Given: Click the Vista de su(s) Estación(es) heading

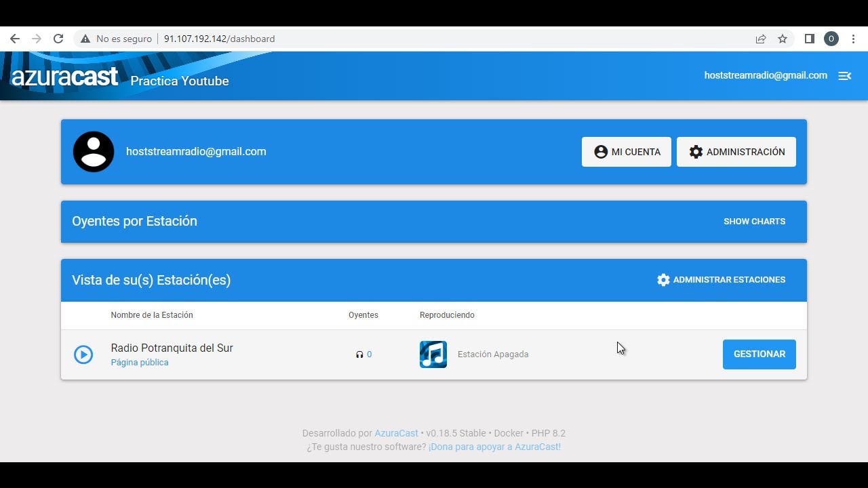Looking at the screenshot, I should [x=151, y=280].
